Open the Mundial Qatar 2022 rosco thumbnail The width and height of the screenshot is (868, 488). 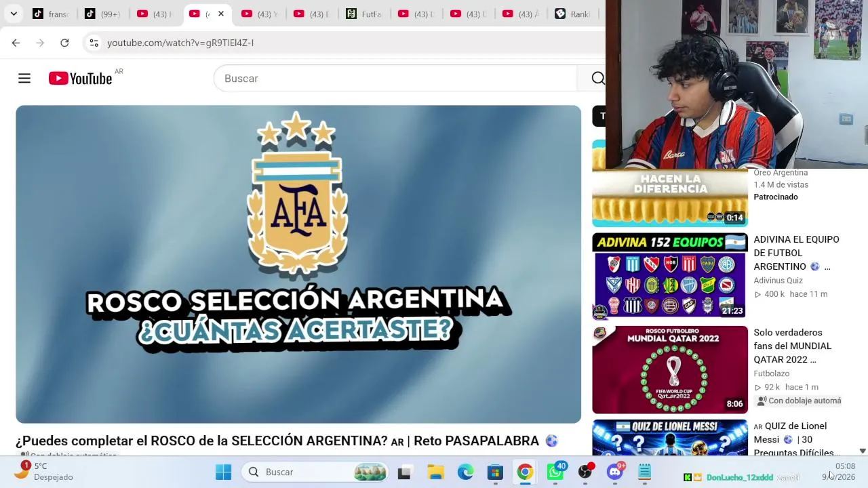(670, 370)
